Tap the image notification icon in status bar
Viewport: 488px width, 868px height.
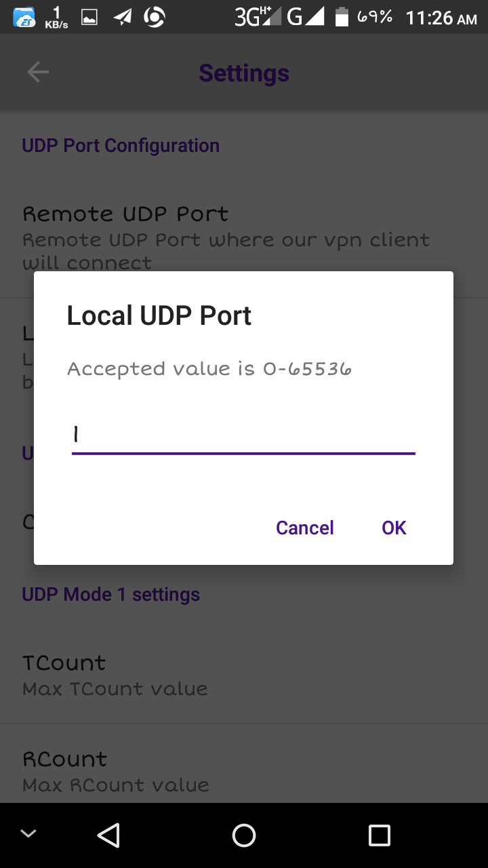click(x=89, y=18)
